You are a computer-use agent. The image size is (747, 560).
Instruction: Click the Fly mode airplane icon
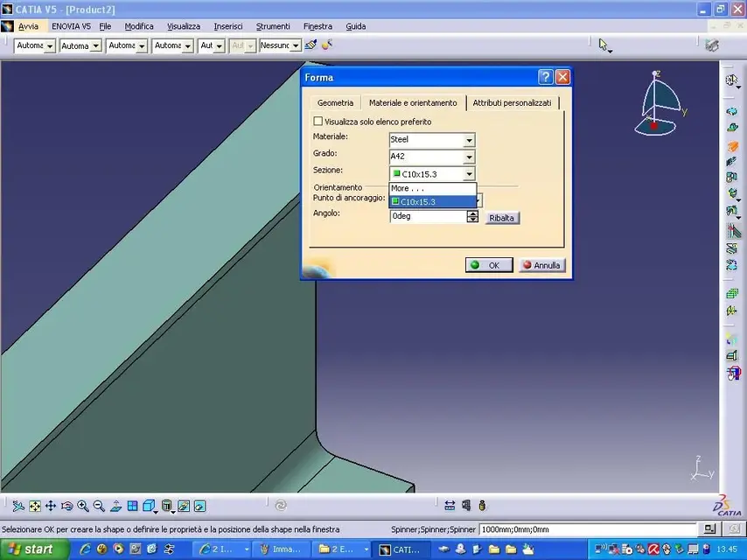pyautogui.click(x=18, y=506)
